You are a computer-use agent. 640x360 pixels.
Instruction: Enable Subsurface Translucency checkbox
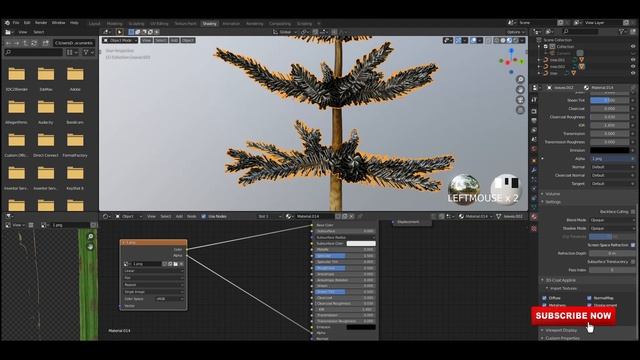point(633,262)
